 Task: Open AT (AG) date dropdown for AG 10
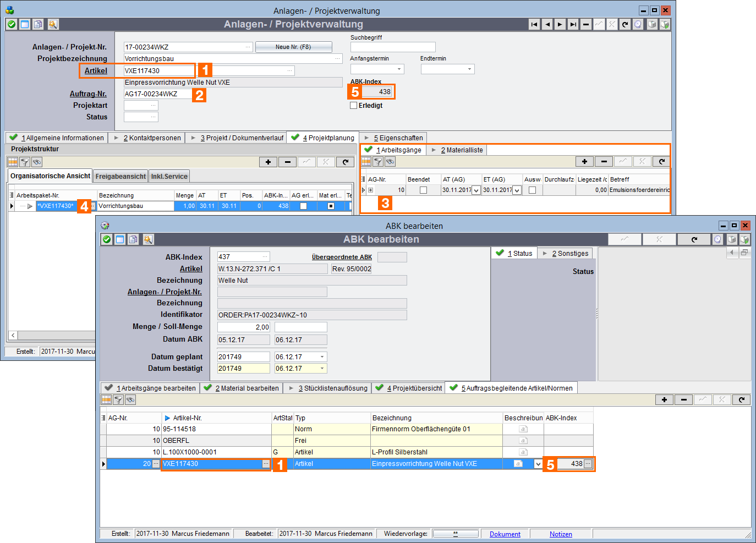[476, 190]
